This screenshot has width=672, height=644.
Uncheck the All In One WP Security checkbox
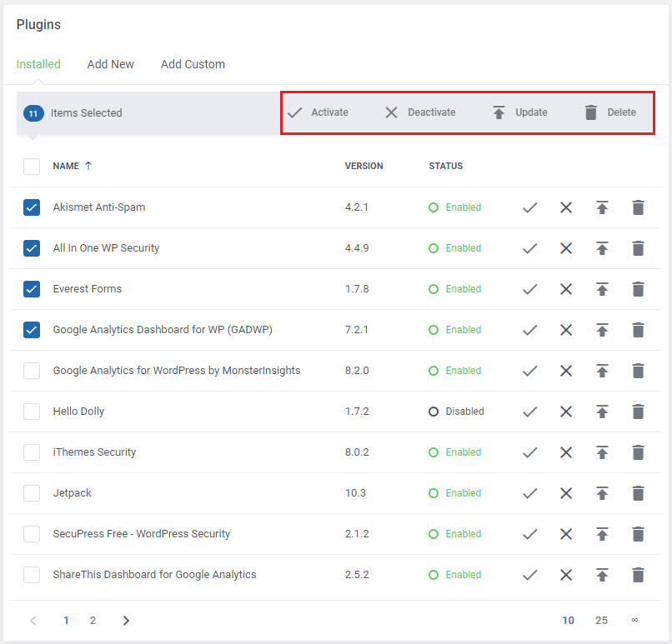[32, 248]
